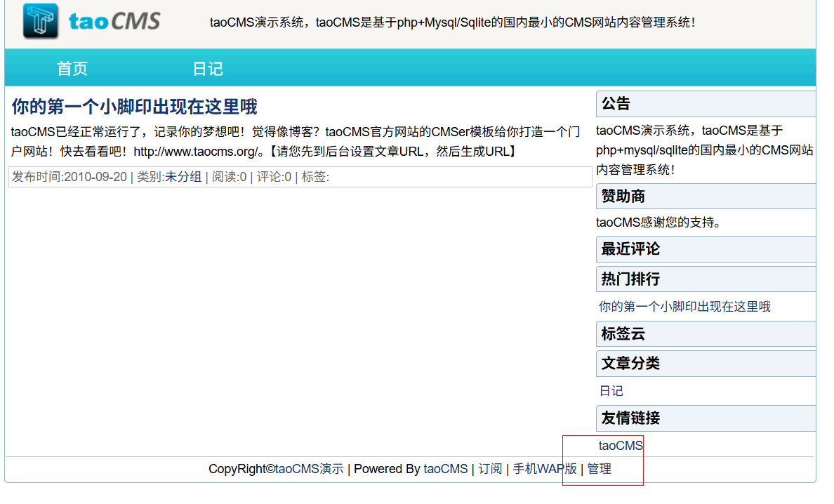Go to the 管理 admin link in footer
Viewport: 834px width, 504px height.
pyautogui.click(x=599, y=469)
